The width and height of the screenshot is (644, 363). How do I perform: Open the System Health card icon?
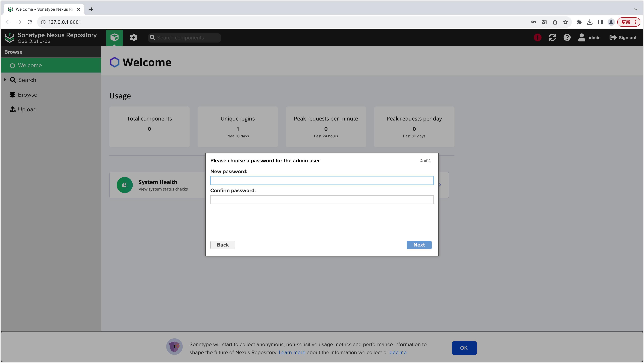click(125, 185)
